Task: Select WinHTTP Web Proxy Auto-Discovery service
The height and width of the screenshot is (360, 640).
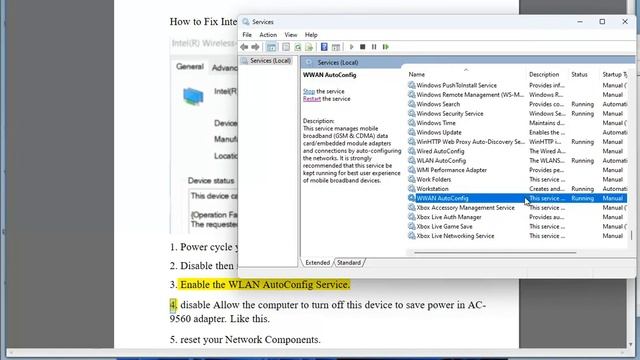Action: tap(517, 142)
